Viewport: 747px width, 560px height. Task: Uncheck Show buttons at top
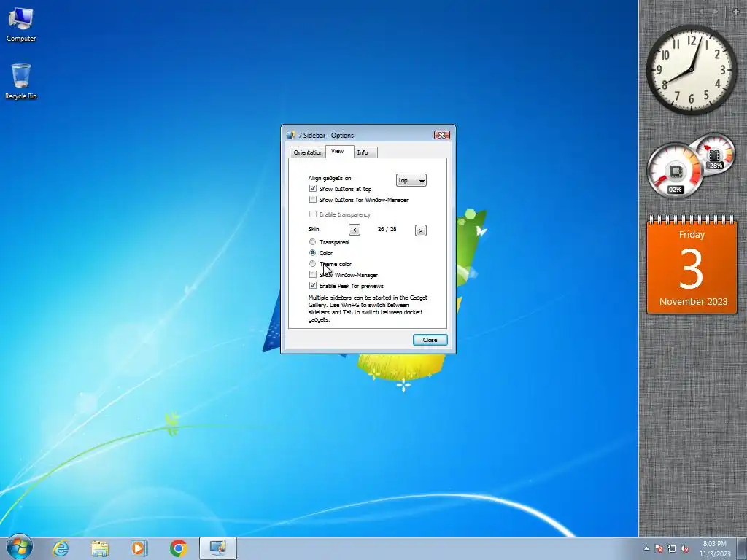(x=312, y=189)
